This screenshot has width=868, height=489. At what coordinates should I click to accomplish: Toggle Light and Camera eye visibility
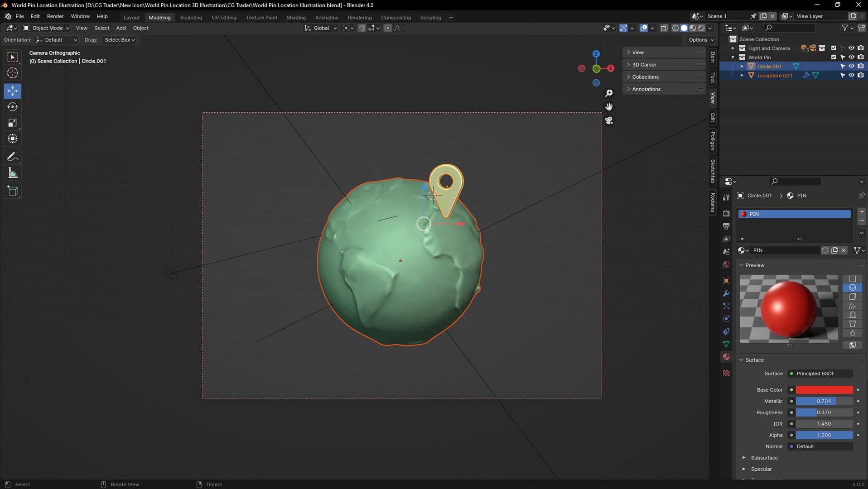tap(851, 48)
